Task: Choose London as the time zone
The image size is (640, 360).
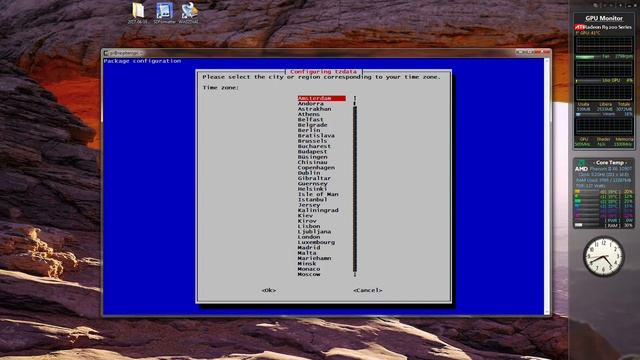Action: [309, 237]
